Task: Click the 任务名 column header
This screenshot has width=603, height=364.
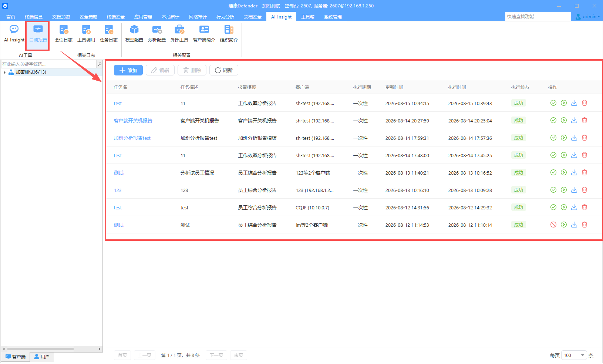Action: (x=121, y=87)
